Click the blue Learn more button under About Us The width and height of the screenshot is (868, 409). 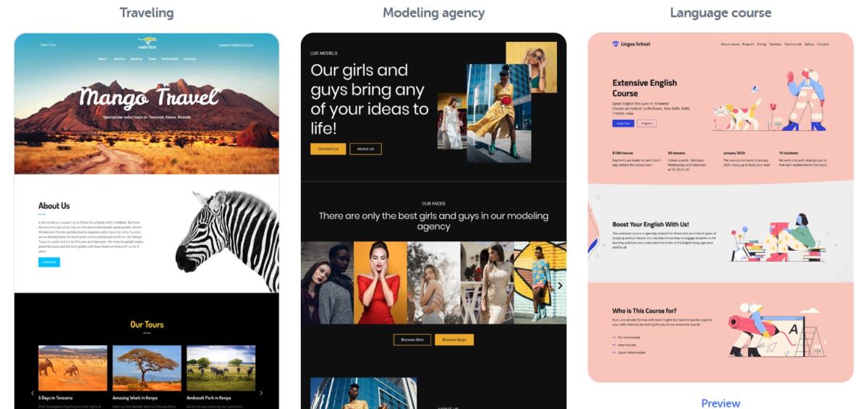point(49,262)
